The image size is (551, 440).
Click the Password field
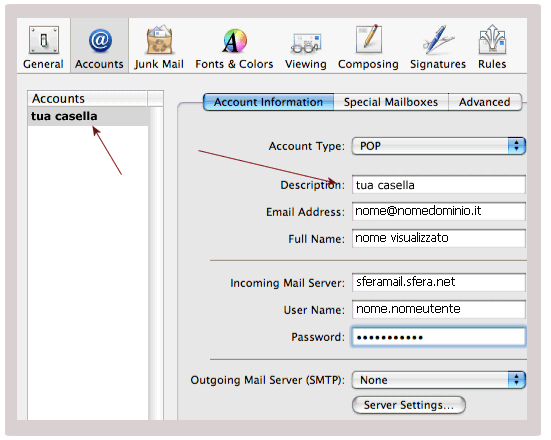(x=439, y=337)
